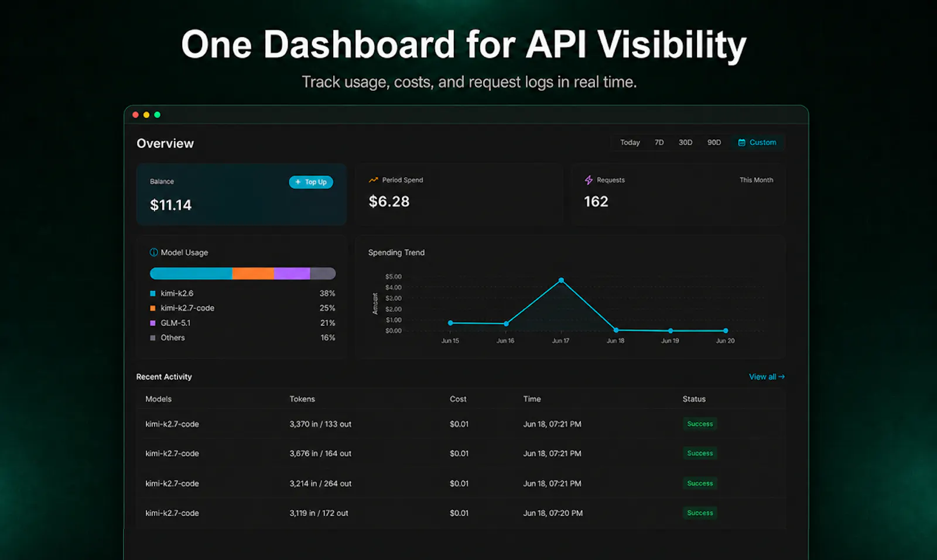Screen dimensions: 937x560
Task: Click the Jun 20 chart data point
Action: pos(726,331)
